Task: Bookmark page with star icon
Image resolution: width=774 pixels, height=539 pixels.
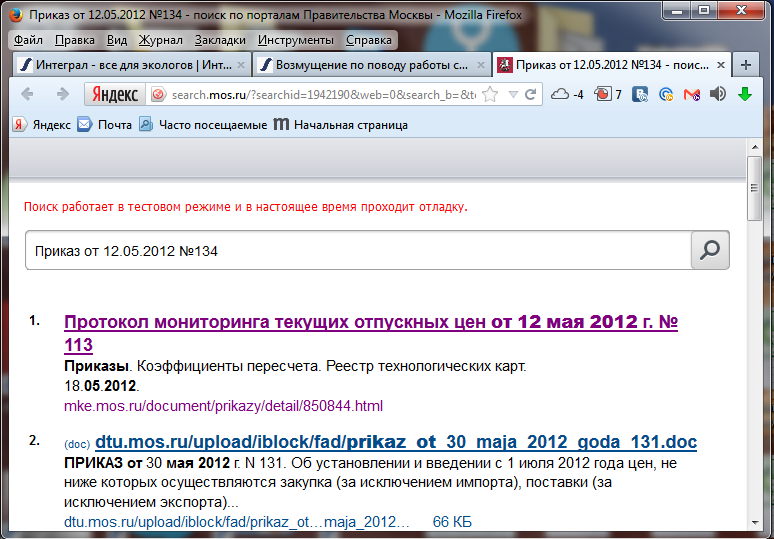Action: click(x=490, y=95)
